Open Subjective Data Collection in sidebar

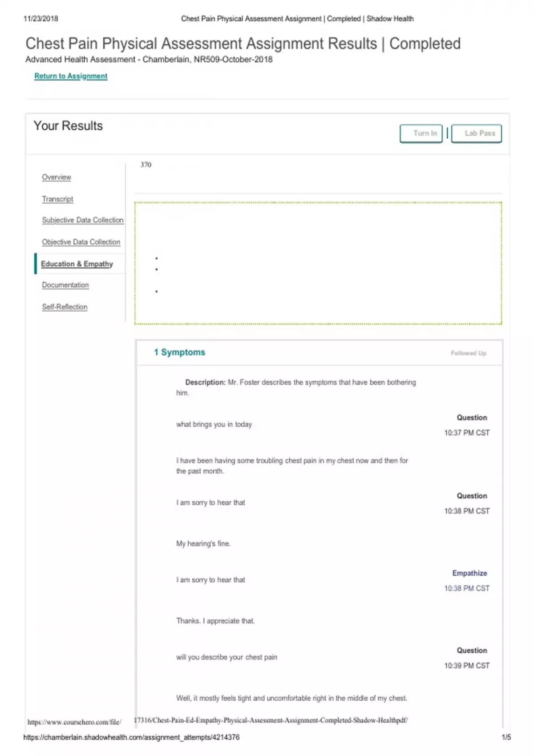pyautogui.click(x=83, y=220)
